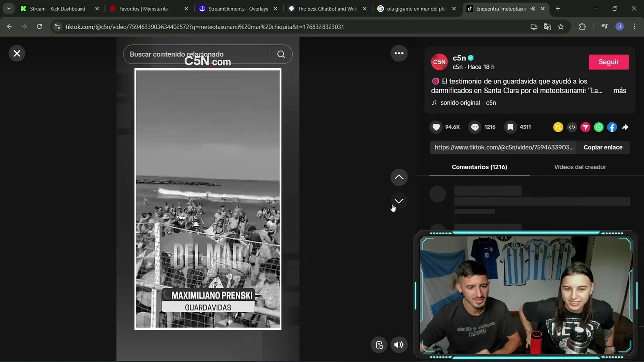Switch to 'The best ChatBot' browser tab
644x362 pixels.
click(x=327, y=9)
